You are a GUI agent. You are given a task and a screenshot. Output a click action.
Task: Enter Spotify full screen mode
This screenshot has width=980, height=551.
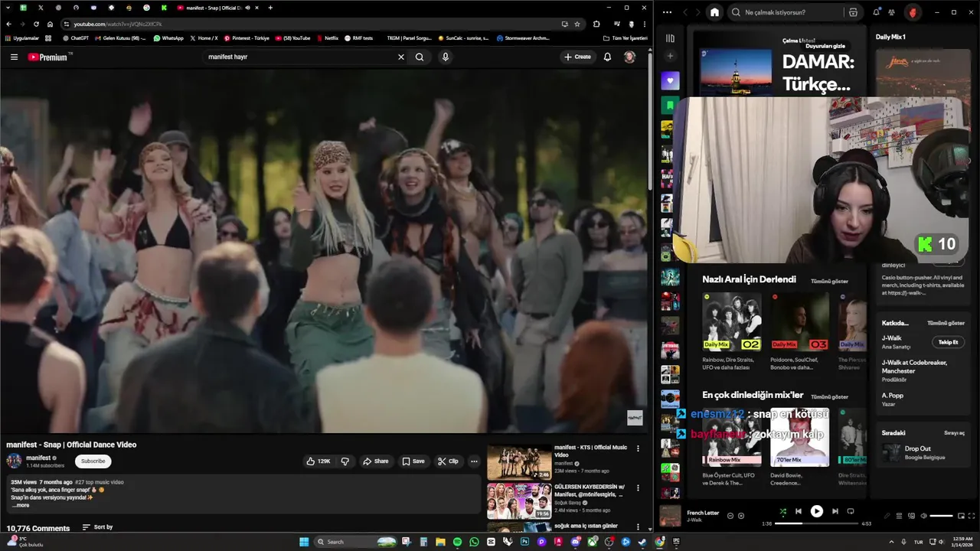click(971, 516)
